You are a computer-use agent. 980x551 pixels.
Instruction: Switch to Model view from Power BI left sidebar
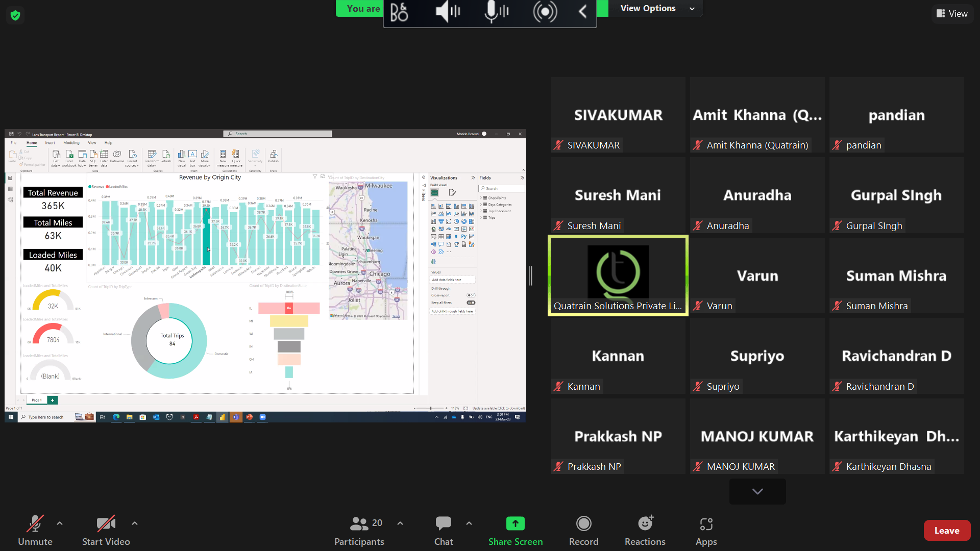click(x=10, y=199)
